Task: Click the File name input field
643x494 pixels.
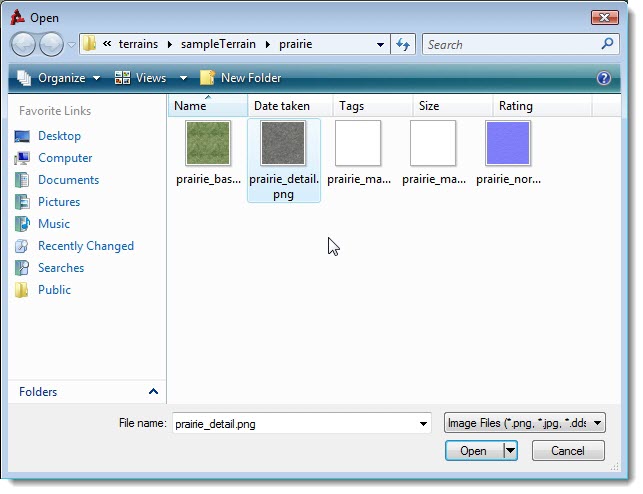Action: [x=294, y=423]
